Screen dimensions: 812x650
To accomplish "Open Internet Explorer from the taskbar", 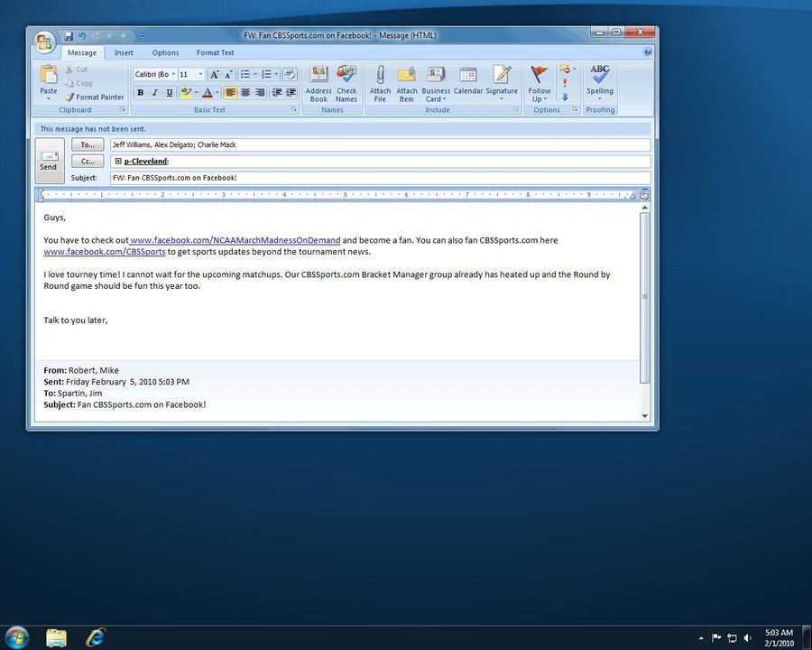I will point(96,637).
